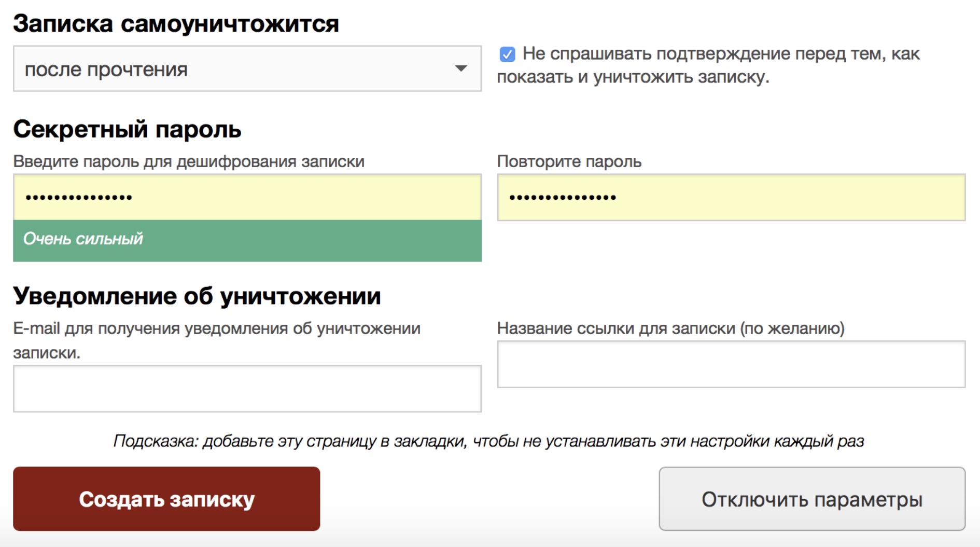The height and width of the screenshot is (547, 980).
Task: Open the "после прочтения" self-destruct dropdown
Action: [247, 69]
